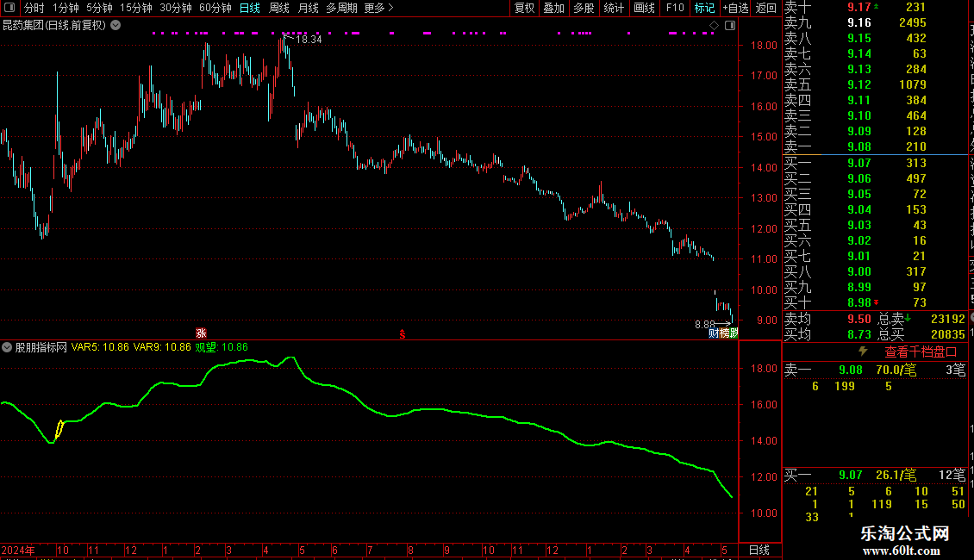This screenshot has width=974, height=560.
Task: Click the VAR5: 10.86 indicator value
Action: pos(100,347)
